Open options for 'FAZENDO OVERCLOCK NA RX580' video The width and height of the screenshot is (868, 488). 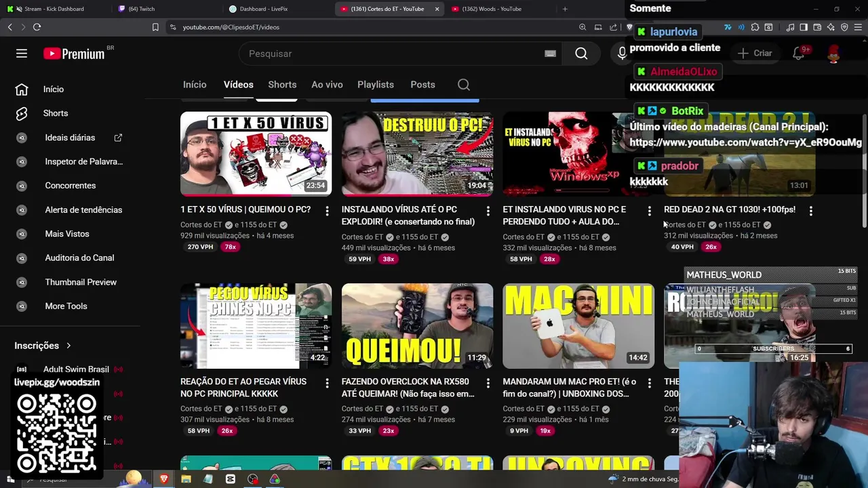pos(488,383)
